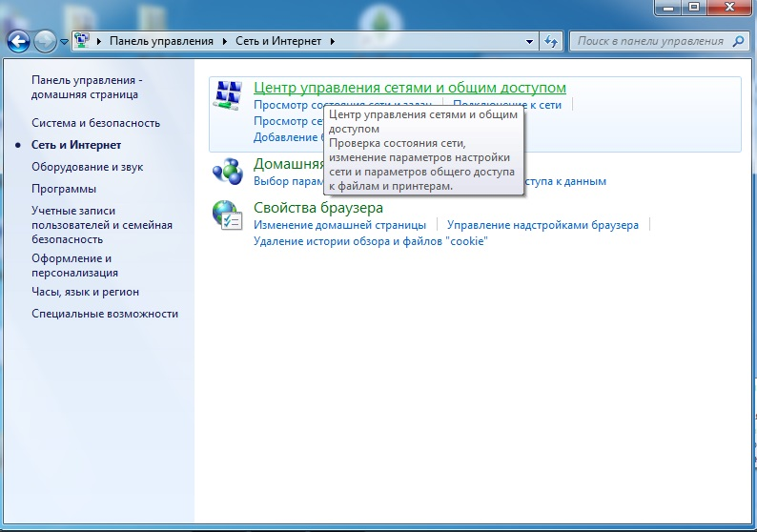757x532 pixels.
Task: Select Панель управления in the address bar
Action: (x=161, y=42)
